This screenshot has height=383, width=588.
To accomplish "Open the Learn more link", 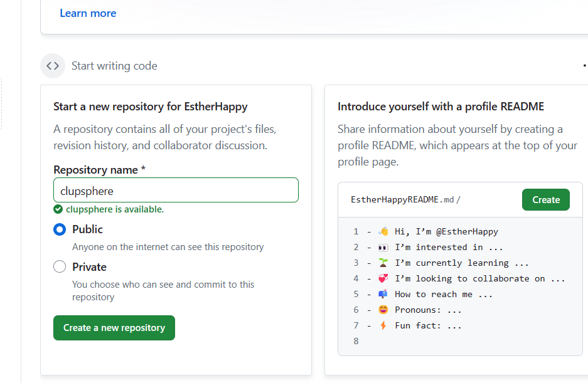I will (x=88, y=13).
